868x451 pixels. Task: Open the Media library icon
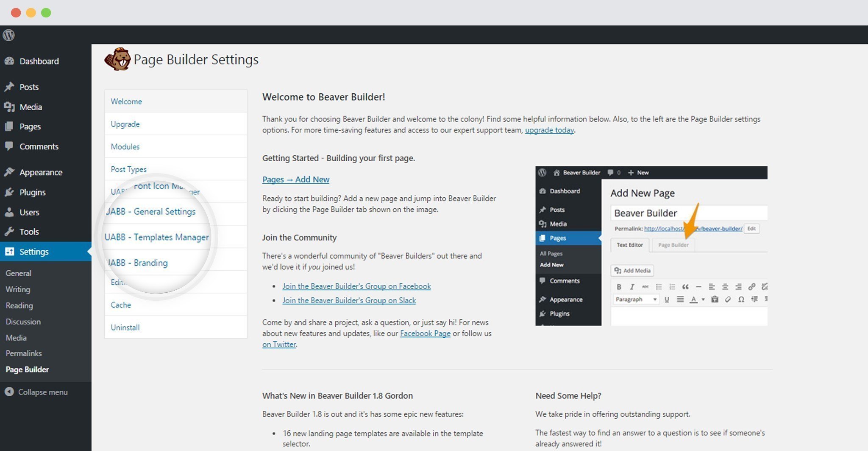[10, 107]
